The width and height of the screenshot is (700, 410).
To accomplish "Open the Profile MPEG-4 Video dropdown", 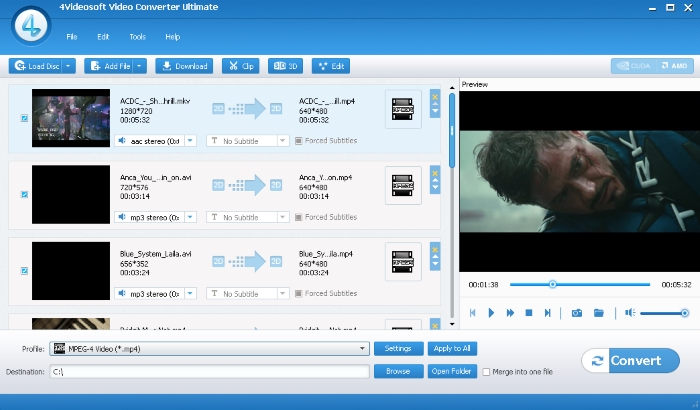I will pyautogui.click(x=209, y=349).
